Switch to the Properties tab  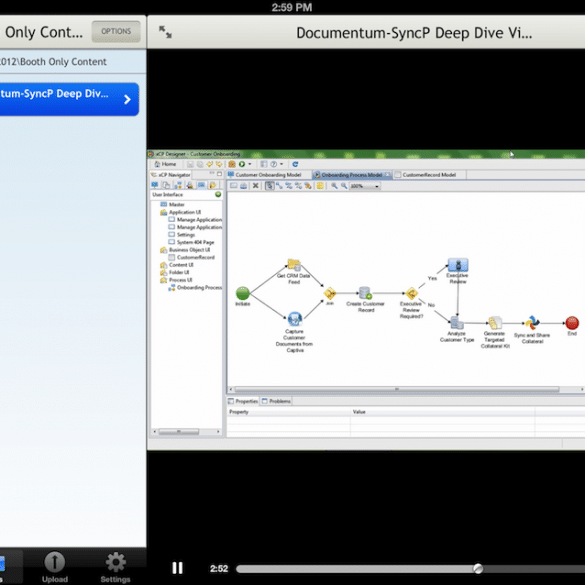[243, 401]
